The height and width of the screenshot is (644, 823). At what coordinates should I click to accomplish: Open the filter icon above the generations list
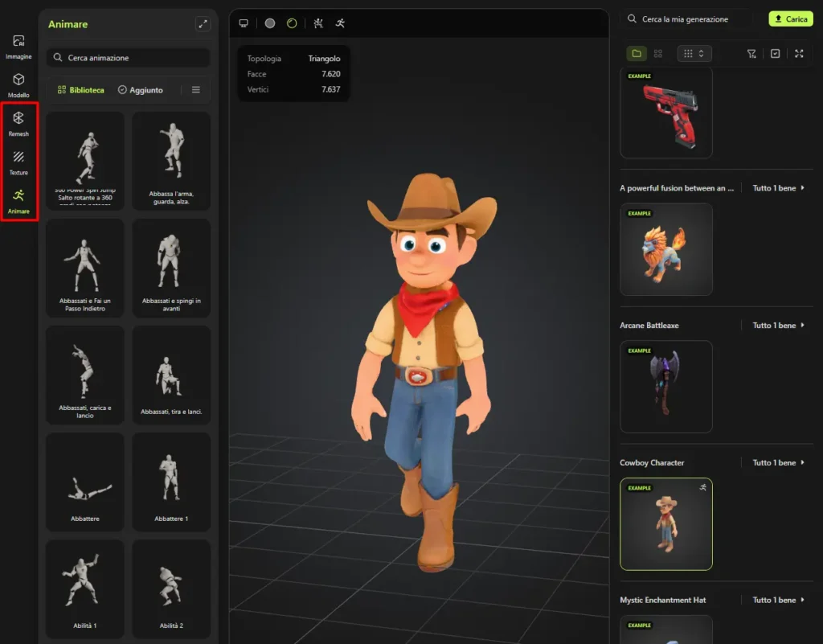tap(751, 53)
